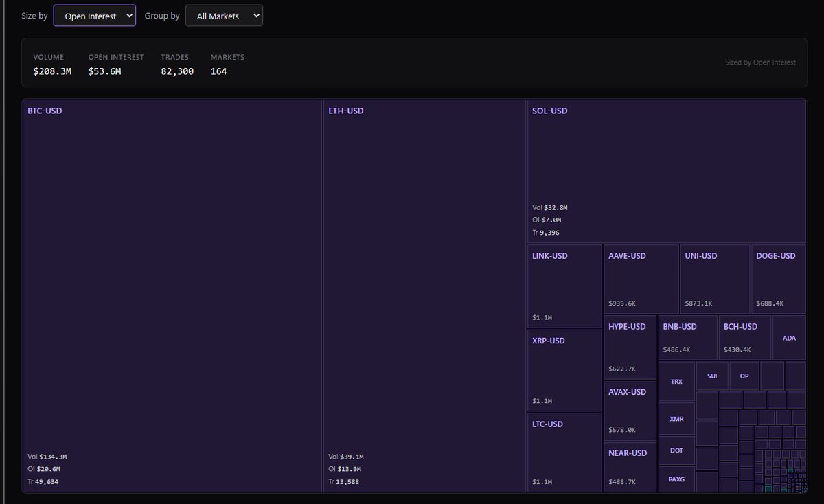Open the AAVE-USD market tile
The height and width of the screenshot is (504, 824).
[x=641, y=279]
